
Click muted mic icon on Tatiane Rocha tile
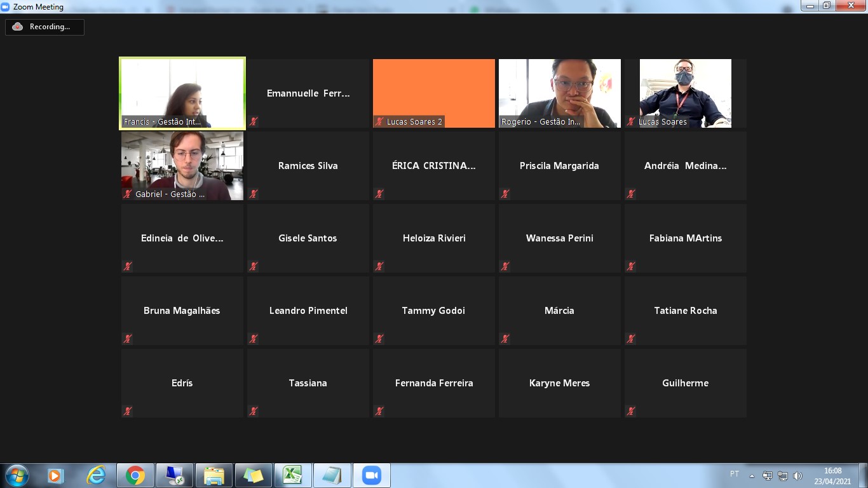[631, 339]
